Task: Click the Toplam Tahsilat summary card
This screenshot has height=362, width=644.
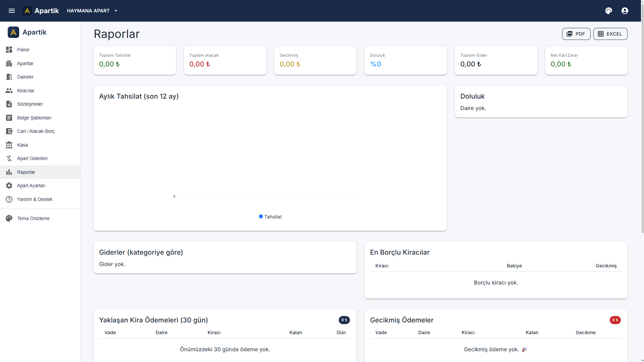Action: click(x=135, y=60)
